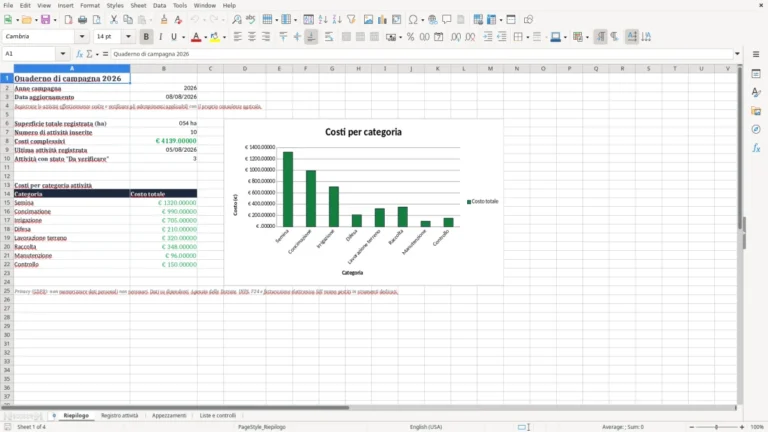
Task: Click the formula input line
Action: click(x=422, y=54)
